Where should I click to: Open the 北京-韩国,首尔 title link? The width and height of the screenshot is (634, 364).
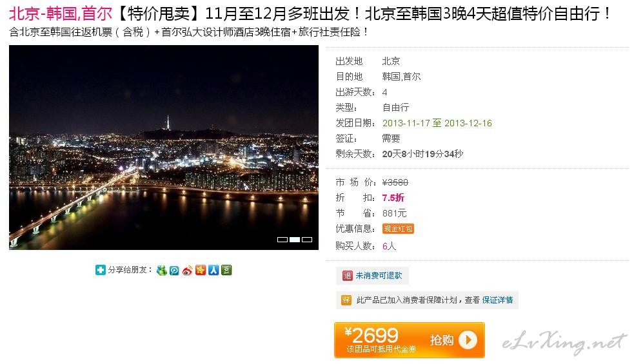[60, 14]
